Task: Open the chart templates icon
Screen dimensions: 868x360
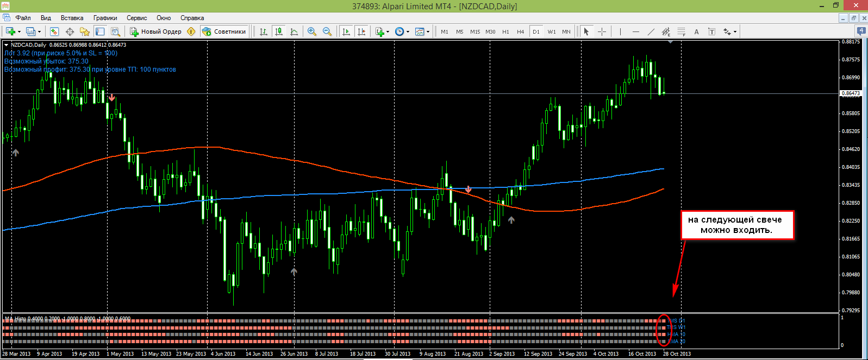Action: click(x=420, y=31)
